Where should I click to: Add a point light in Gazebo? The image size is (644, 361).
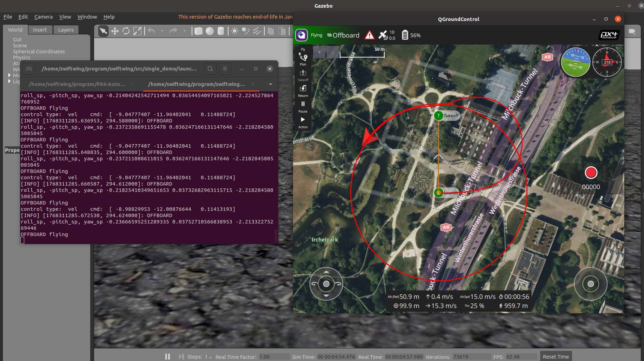pyautogui.click(x=234, y=31)
